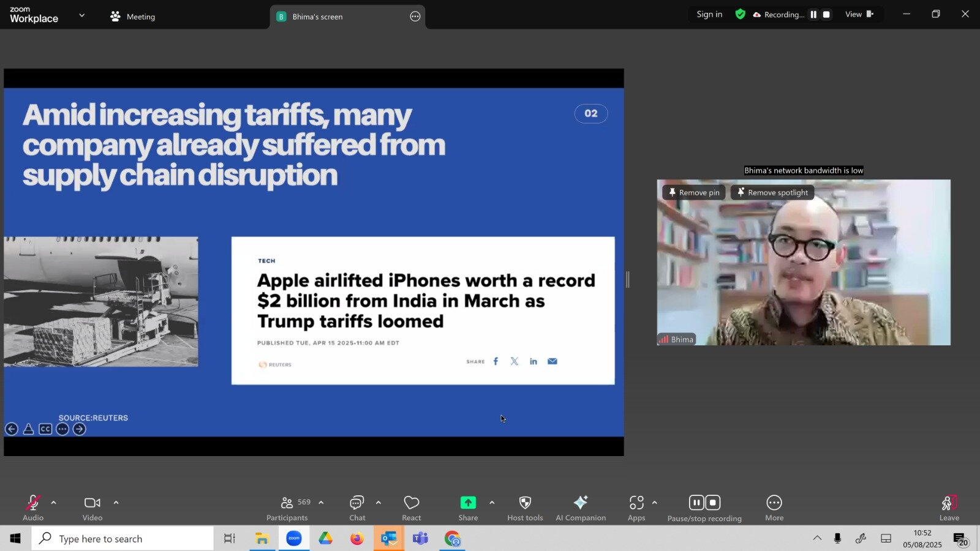Start video with the Video button

click(x=92, y=508)
